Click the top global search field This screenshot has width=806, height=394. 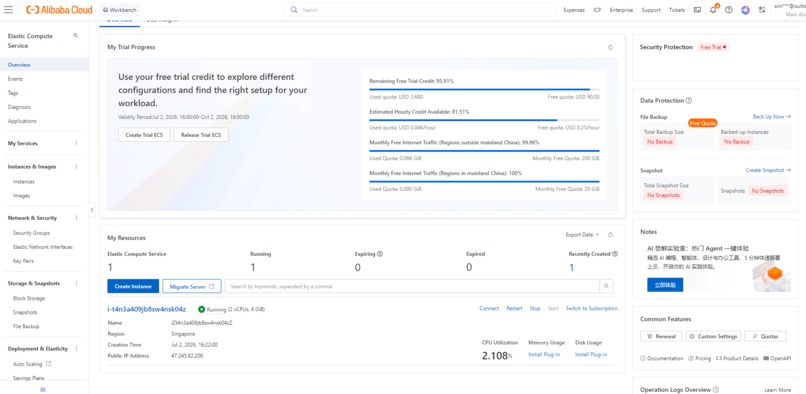pyautogui.click(x=420, y=10)
